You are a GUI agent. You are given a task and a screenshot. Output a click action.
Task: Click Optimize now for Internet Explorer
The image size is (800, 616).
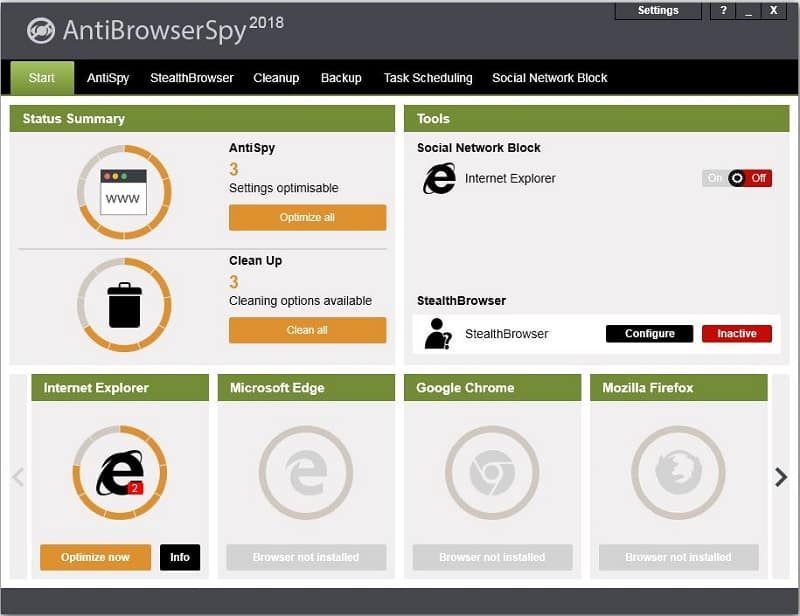pyautogui.click(x=95, y=557)
